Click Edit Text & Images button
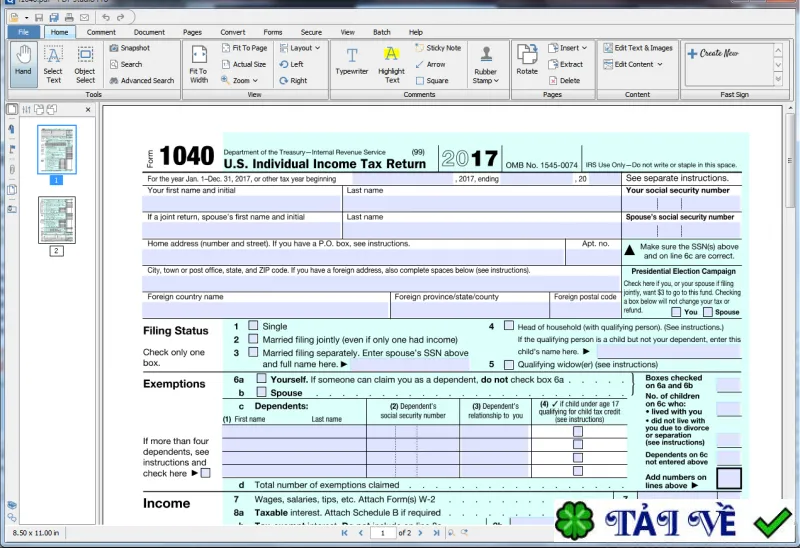 [638, 48]
